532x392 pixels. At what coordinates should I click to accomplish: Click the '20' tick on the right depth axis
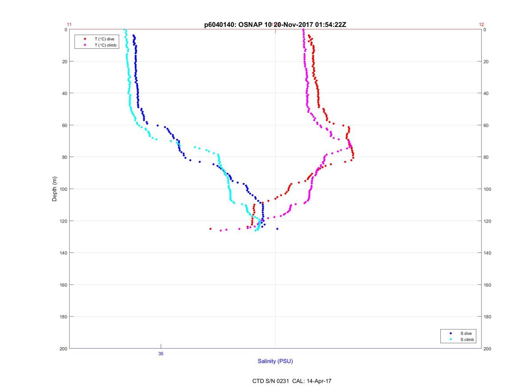click(486, 62)
